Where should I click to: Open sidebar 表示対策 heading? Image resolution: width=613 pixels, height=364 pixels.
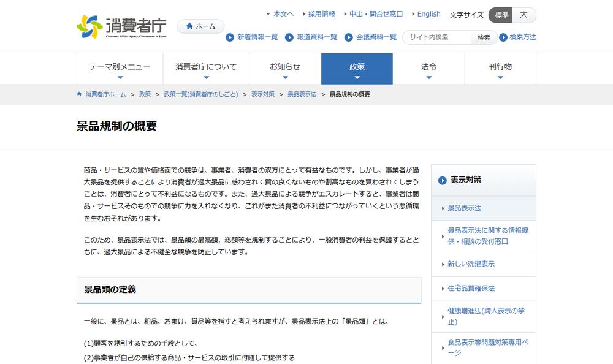pyautogui.click(x=466, y=180)
